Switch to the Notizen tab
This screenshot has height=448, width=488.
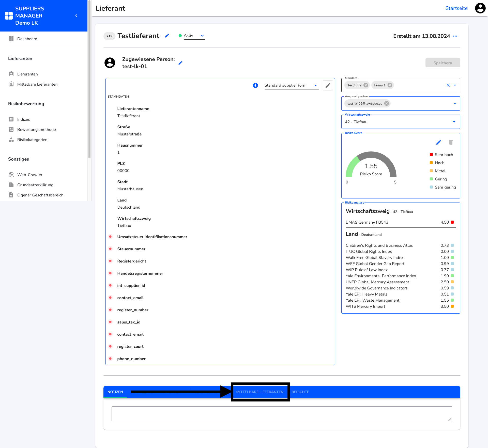click(x=115, y=392)
